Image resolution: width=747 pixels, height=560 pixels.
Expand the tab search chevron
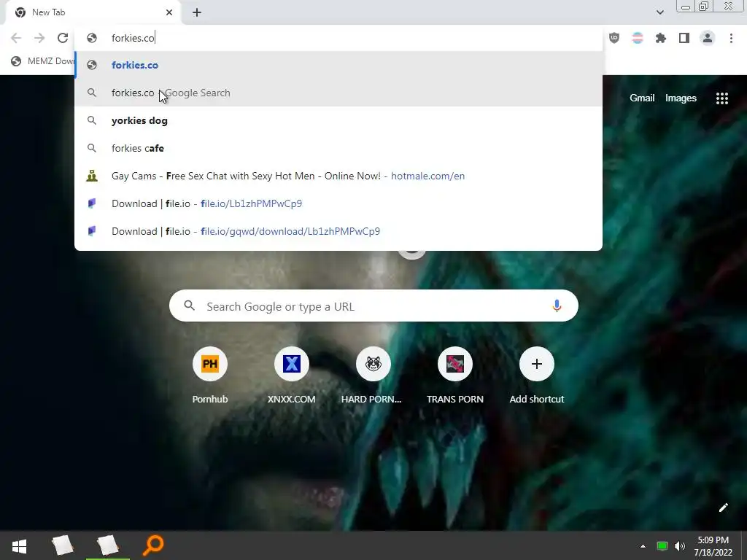tap(659, 12)
